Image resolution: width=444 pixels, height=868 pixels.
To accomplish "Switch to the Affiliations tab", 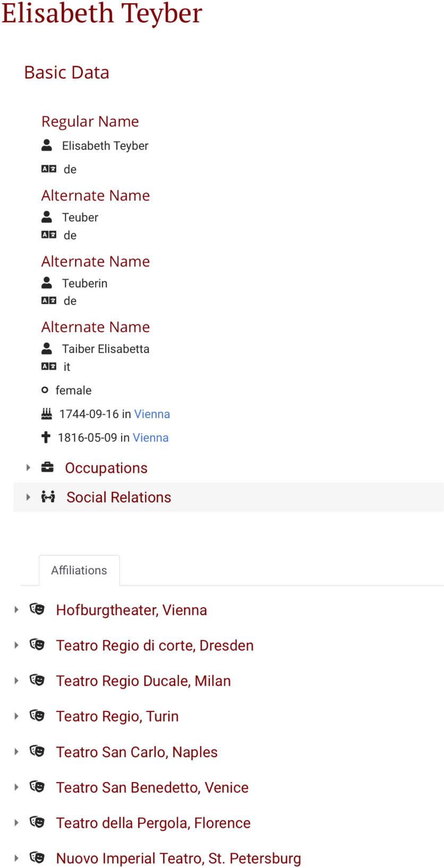I will pos(79,570).
